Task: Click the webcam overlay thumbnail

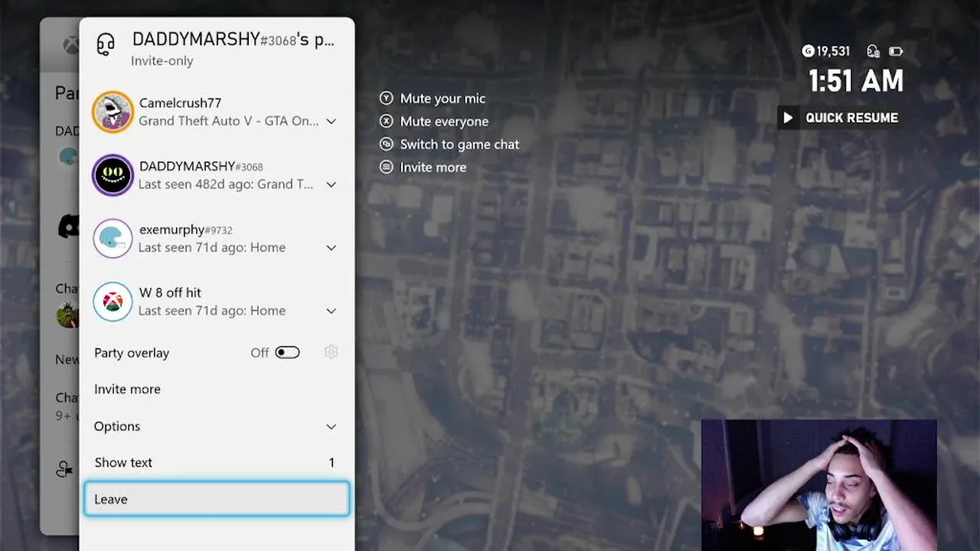Action: tap(819, 485)
